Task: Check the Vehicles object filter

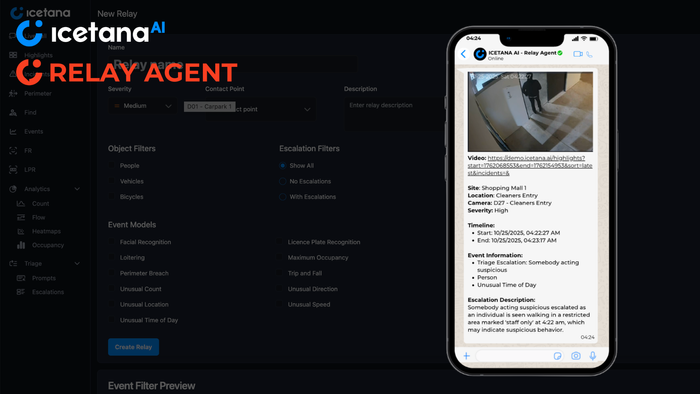Action: click(112, 181)
